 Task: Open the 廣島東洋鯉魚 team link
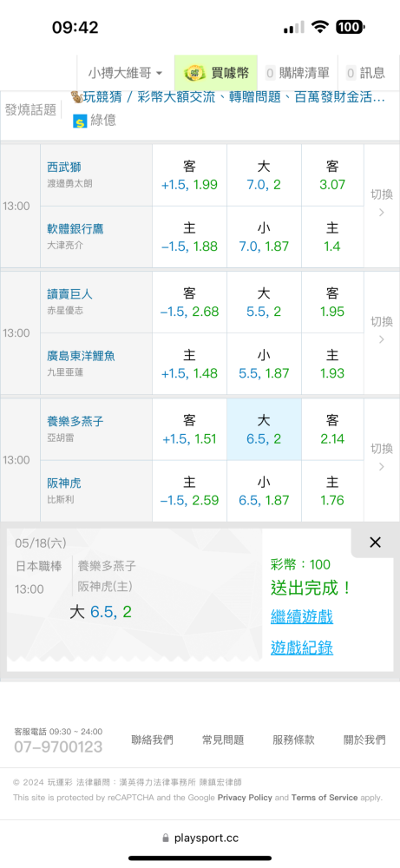(x=81, y=356)
